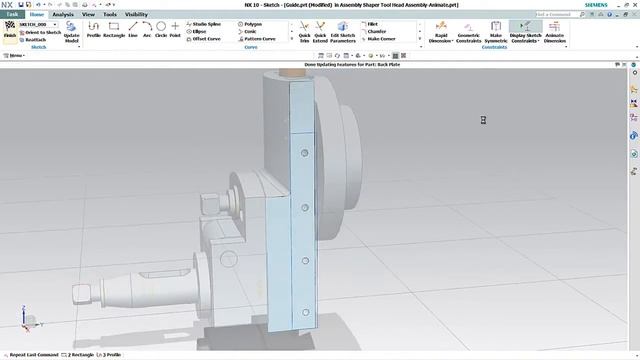Pick the Offset Curve command
The height and width of the screenshot is (360, 640).
(x=203, y=39)
